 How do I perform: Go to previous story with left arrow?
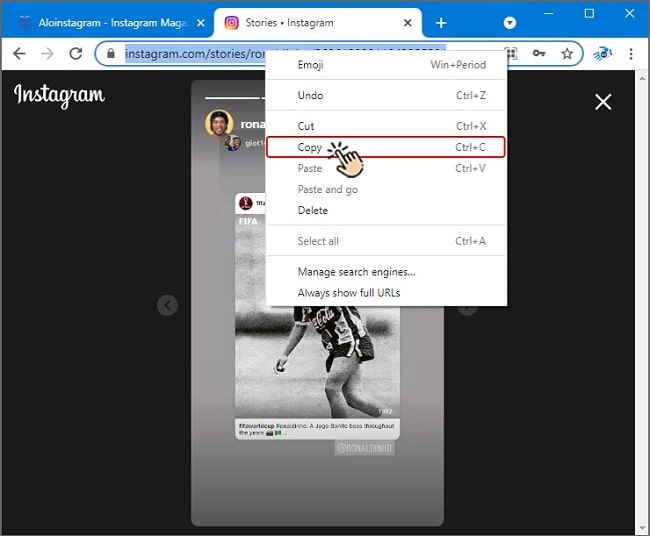click(167, 306)
